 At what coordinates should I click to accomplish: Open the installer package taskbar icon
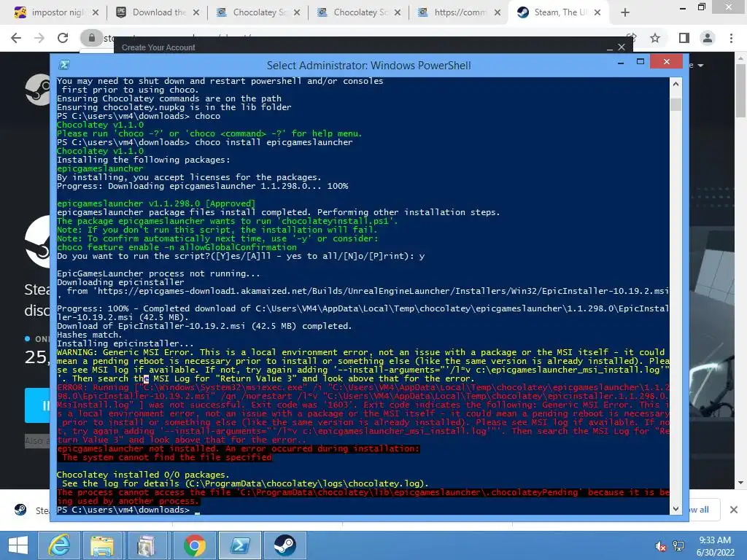(146, 545)
